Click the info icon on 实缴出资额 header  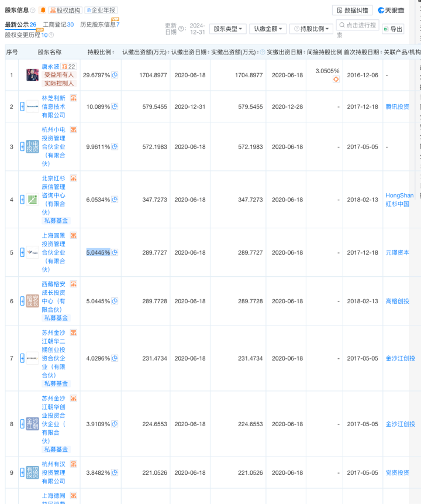tap(263, 52)
